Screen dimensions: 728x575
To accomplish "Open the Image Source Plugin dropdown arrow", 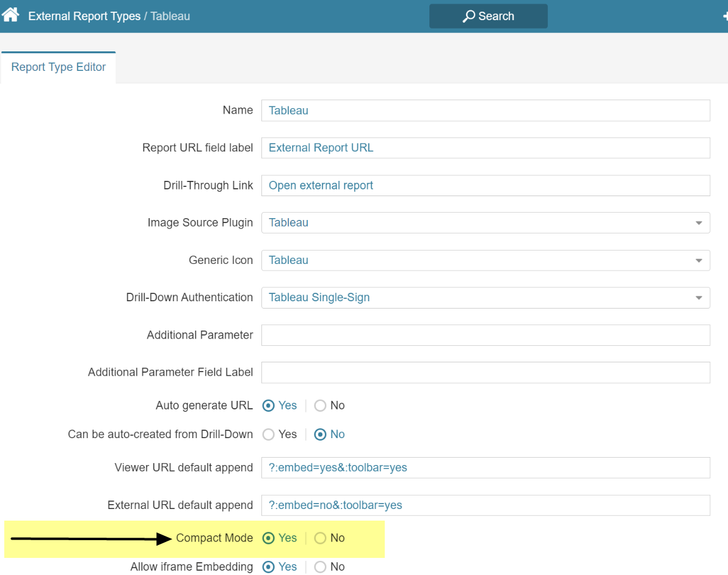I will point(700,222).
